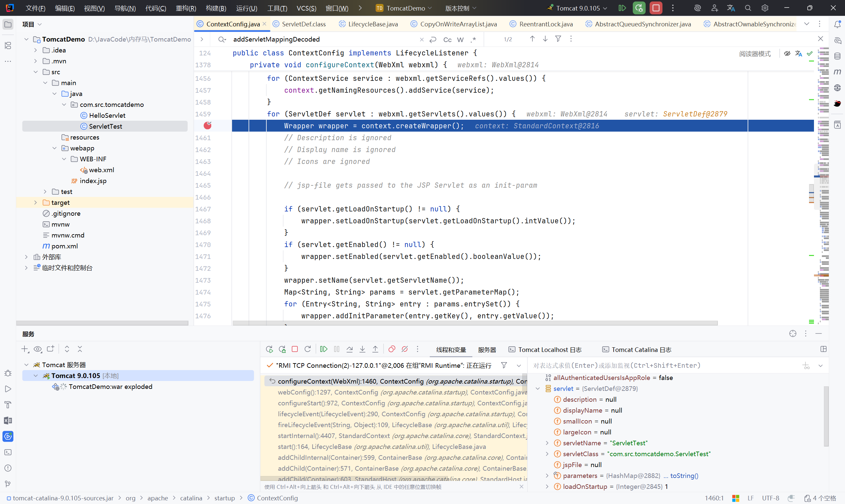The width and height of the screenshot is (845, 504).
Task: Toggle Match Case (Cc) in search bar
Action: click(x=447, y=40)
